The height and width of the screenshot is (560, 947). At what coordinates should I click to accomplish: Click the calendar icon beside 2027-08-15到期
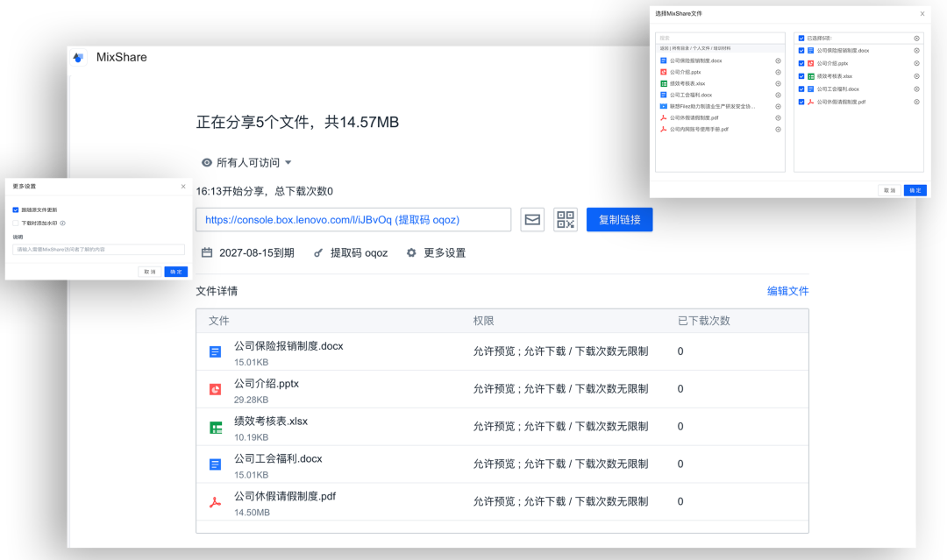click(x=207, y=253)
